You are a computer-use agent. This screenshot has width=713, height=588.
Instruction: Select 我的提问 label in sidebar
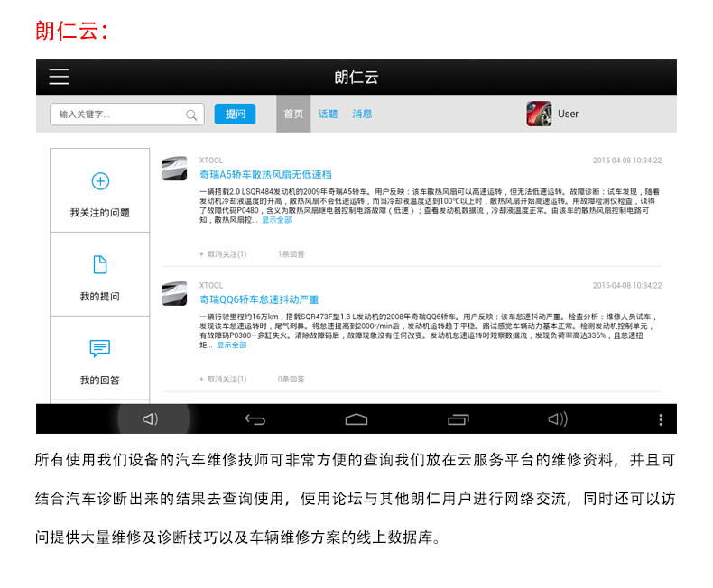coord(100,297)
